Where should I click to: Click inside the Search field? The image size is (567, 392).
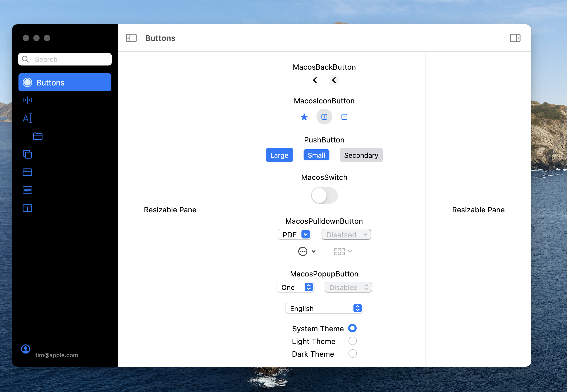65,59
